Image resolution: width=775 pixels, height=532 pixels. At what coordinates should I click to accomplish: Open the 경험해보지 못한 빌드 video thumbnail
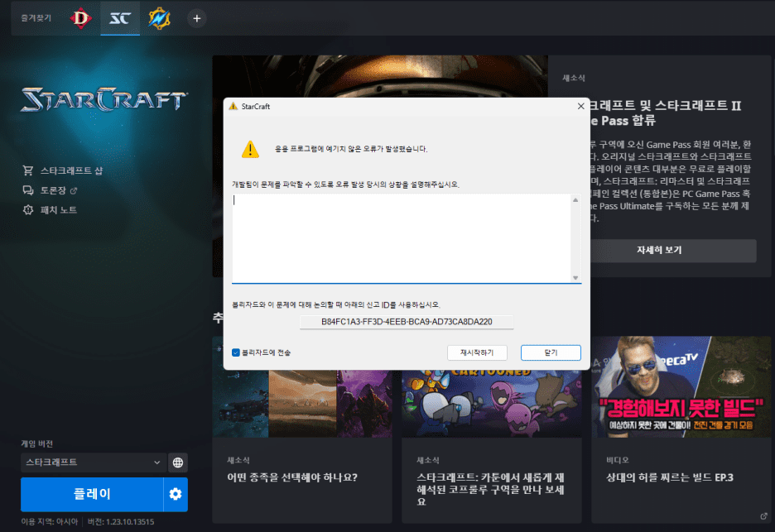tap(681, 386)
